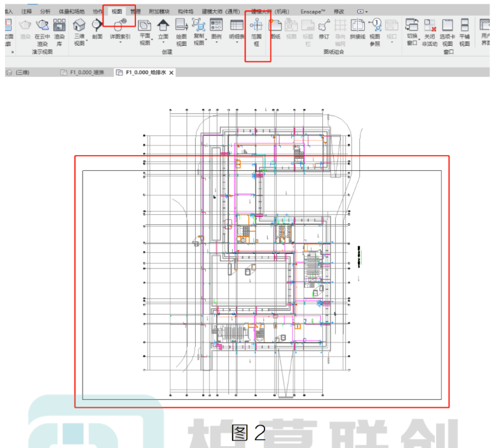499x448 pixels.
Task: Switch to the Analyze (分析) ribbon tab
Action: (45, 11)
